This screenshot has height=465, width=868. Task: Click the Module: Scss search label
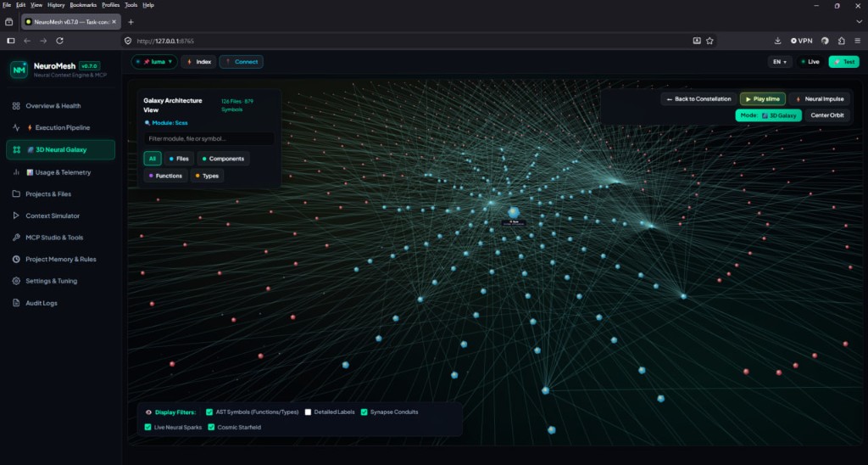(166, 123)
